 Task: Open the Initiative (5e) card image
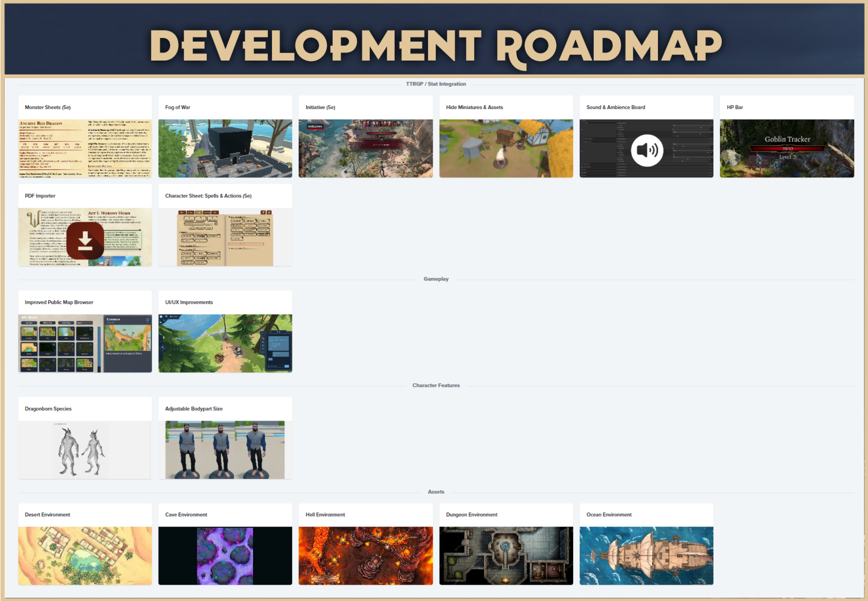(x=366, y=148)
